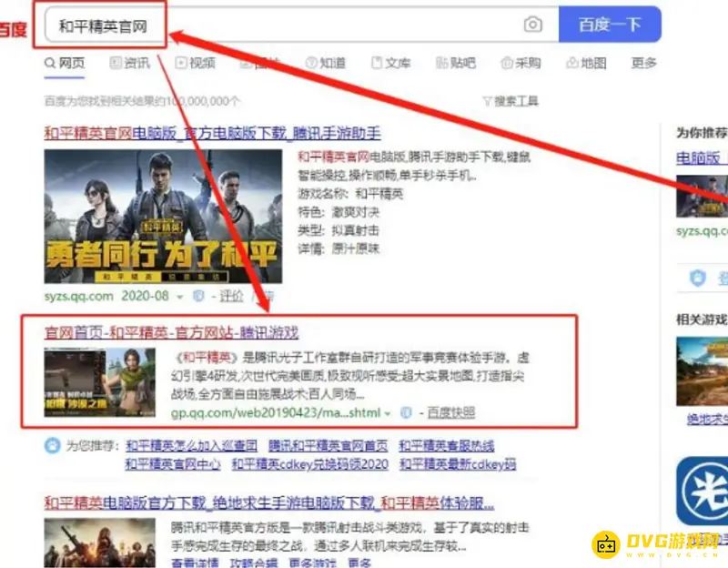Click the blue 光 app icon in sidebar
728x568 pixels.
[702, 491]
